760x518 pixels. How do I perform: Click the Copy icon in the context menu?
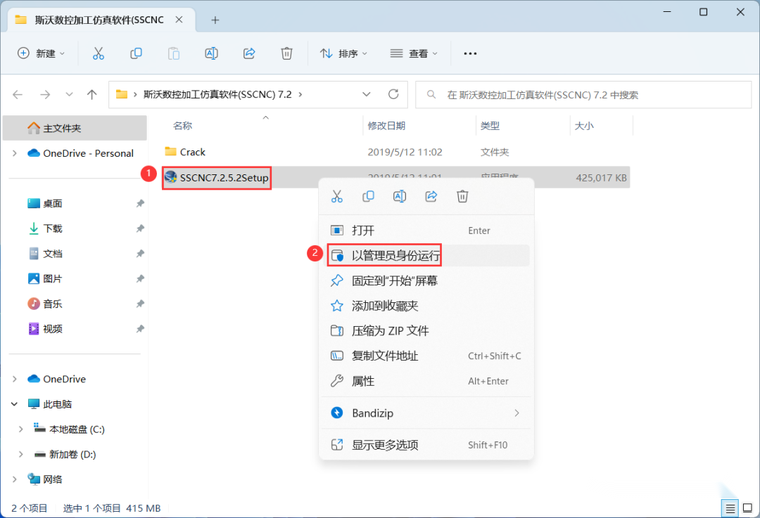click(368, 196)
